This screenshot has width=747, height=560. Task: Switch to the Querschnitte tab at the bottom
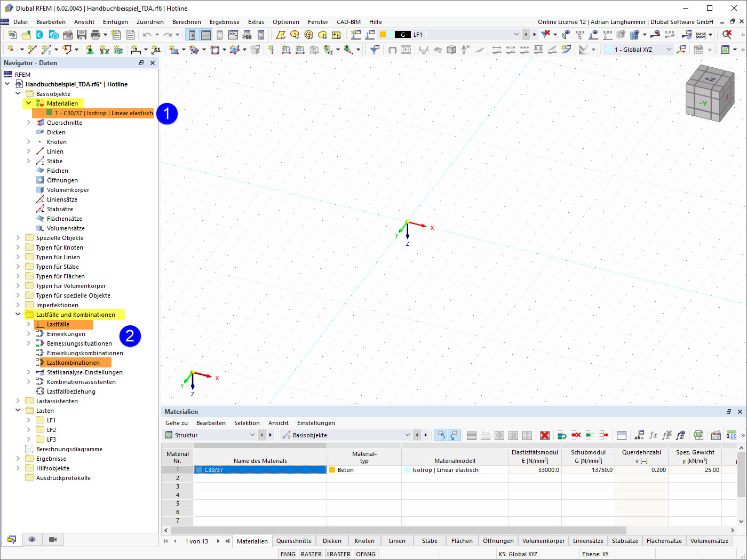click(x=294, y=540)
